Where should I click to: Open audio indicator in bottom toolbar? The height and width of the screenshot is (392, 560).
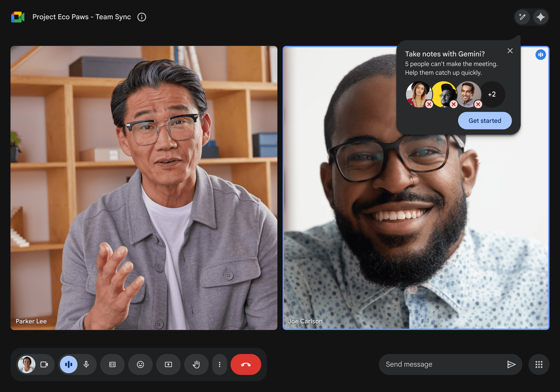coord(69,364)
